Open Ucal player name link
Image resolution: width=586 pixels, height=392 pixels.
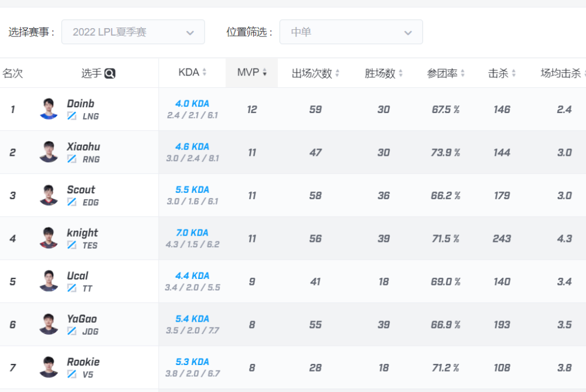[x=77, y=276]
